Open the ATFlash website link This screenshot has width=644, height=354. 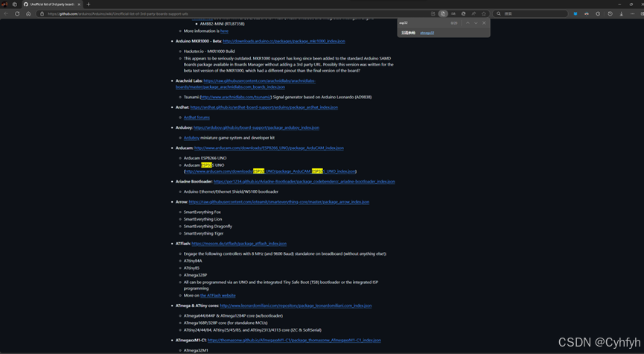[217, 295]
